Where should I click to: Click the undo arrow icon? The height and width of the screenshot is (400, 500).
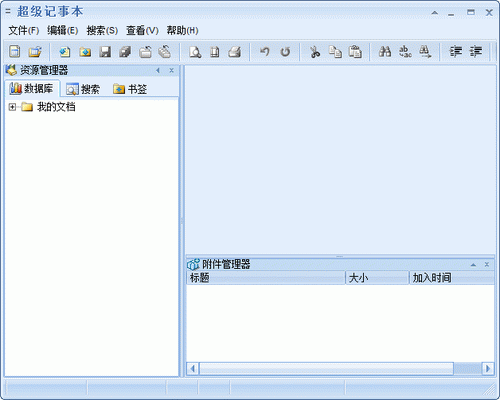(x=265, y=52)
